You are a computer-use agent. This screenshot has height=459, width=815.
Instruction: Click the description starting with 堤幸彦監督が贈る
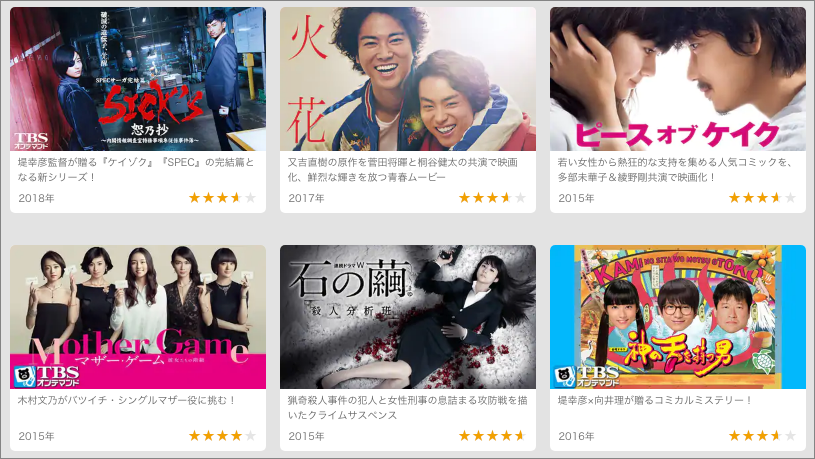pyautogui.click(x=136, y=169)
